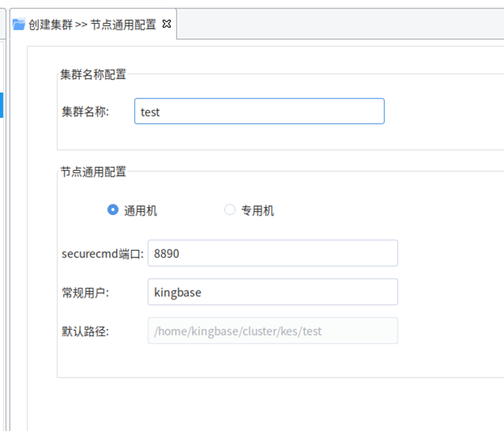This screenshot has width=504, height=431.
Task: Select the 通用机 radio button
Action: coord(113,210)
